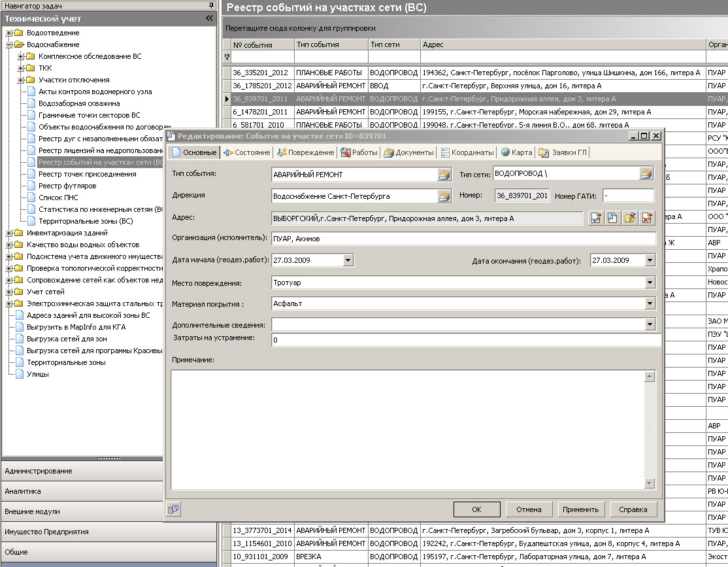The height and width of the screenshot is (567, 728).
Task: Pin the Навигатор задач panel
Action: [211, 5]
